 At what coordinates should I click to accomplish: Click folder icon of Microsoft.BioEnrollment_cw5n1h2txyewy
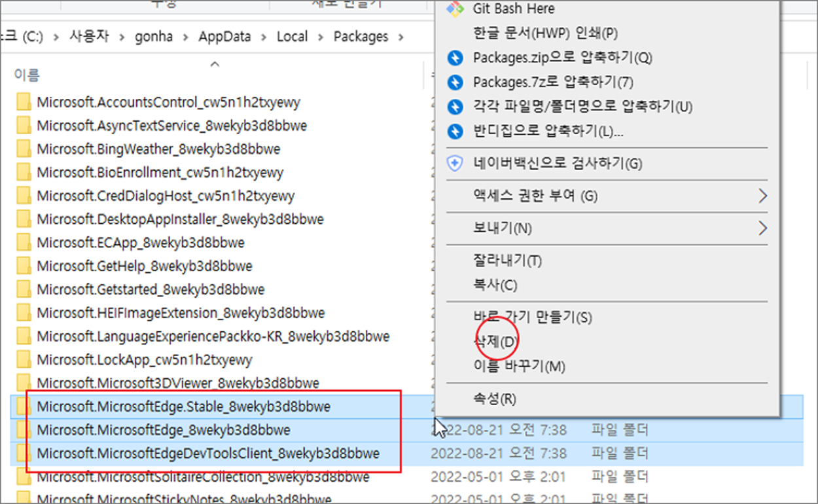coord(24,173)
